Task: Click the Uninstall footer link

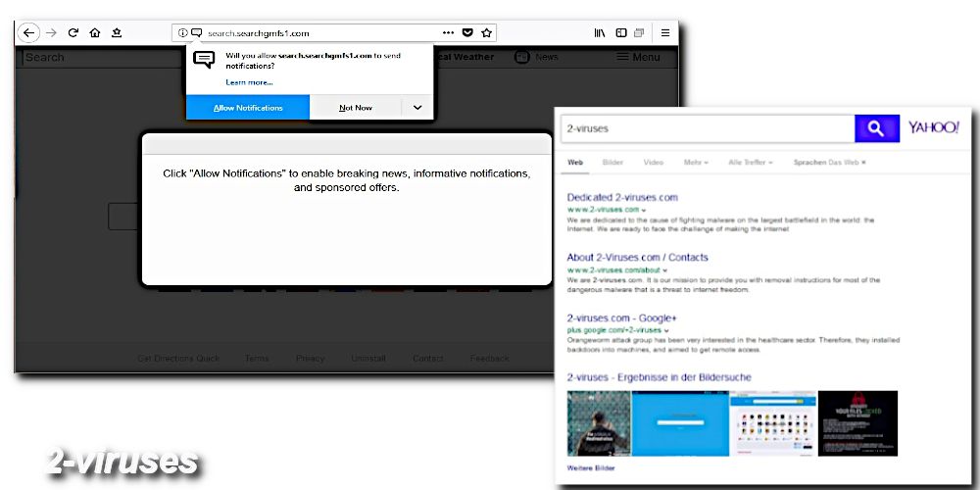Action: [x=368, y=358]
